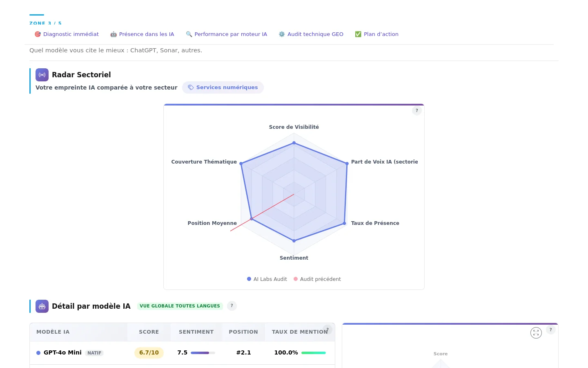Toggle AI Labs Audit legend series
This screenshot has height=368, width=588.
click(x=267, y=279)
